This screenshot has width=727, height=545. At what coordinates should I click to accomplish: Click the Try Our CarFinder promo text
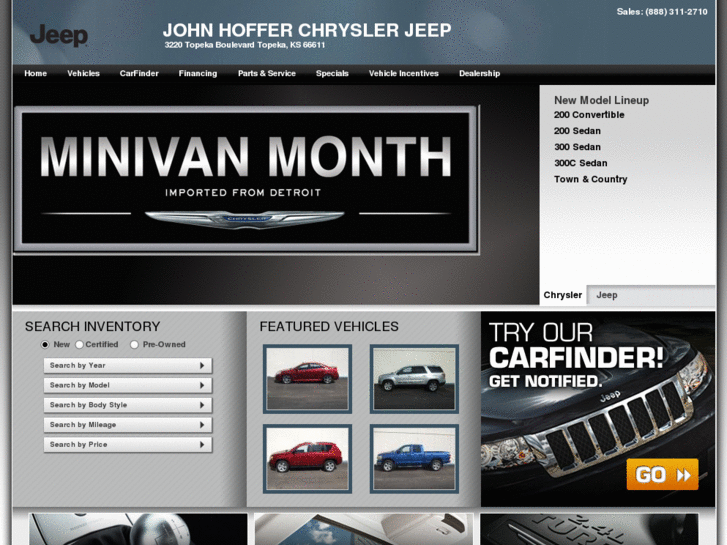(x=576, y=355)
